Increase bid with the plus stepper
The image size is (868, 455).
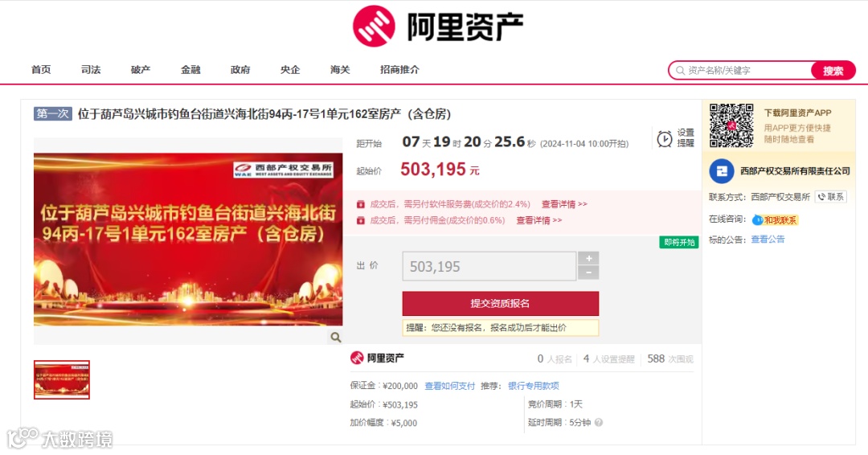click(588, 259)
